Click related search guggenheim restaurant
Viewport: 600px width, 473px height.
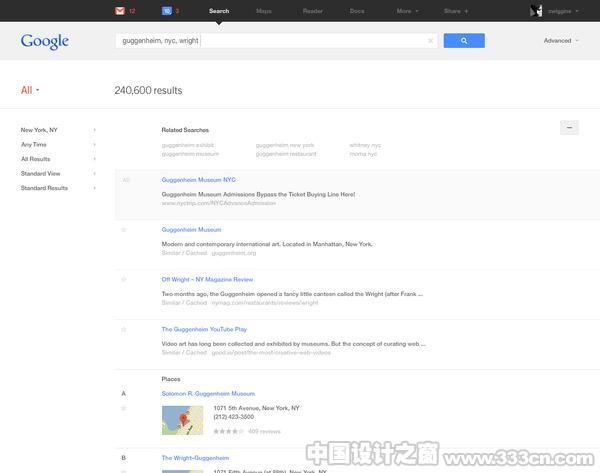pyautogui.click(x=286, y=154)
